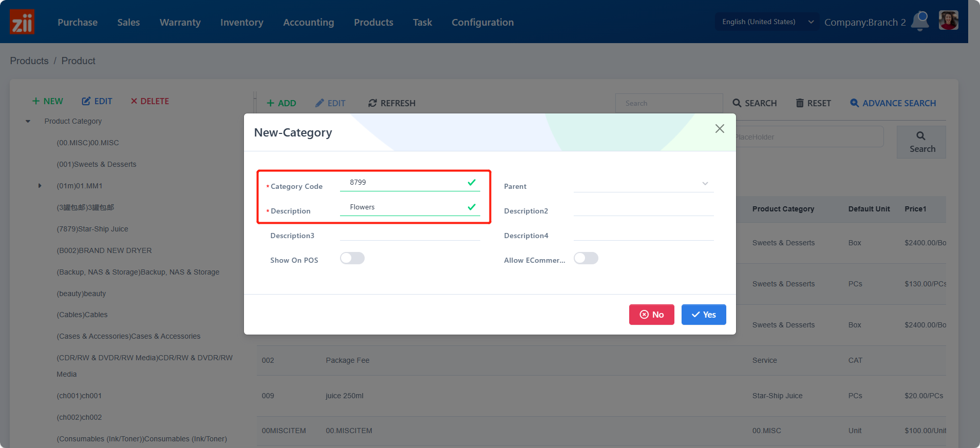The height and width of the screenshot is (448, 980).
Task: Open the Inventory menu
Action: pyautogui.click(x=241, y=22)
